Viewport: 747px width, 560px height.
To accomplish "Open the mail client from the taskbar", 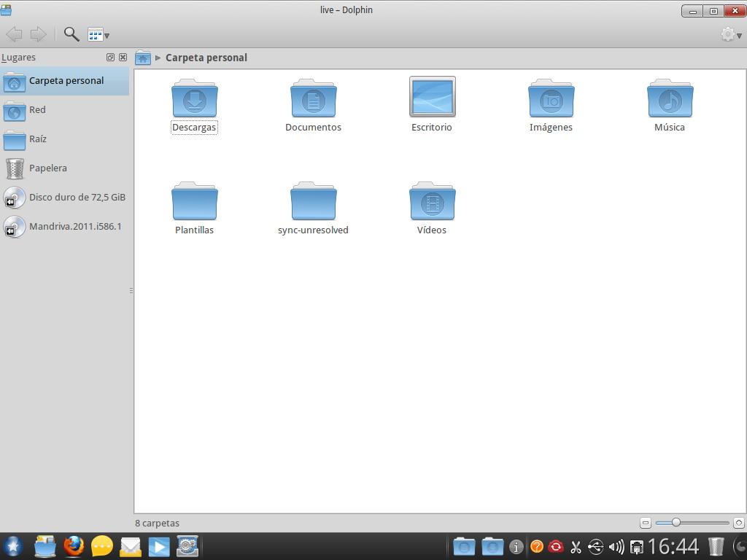I will [131, 545].
